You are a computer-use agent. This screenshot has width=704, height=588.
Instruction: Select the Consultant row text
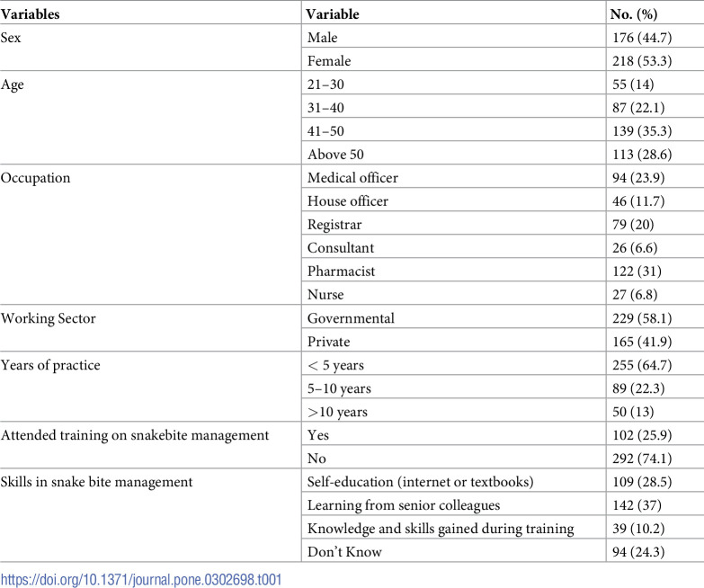(341, 248)
